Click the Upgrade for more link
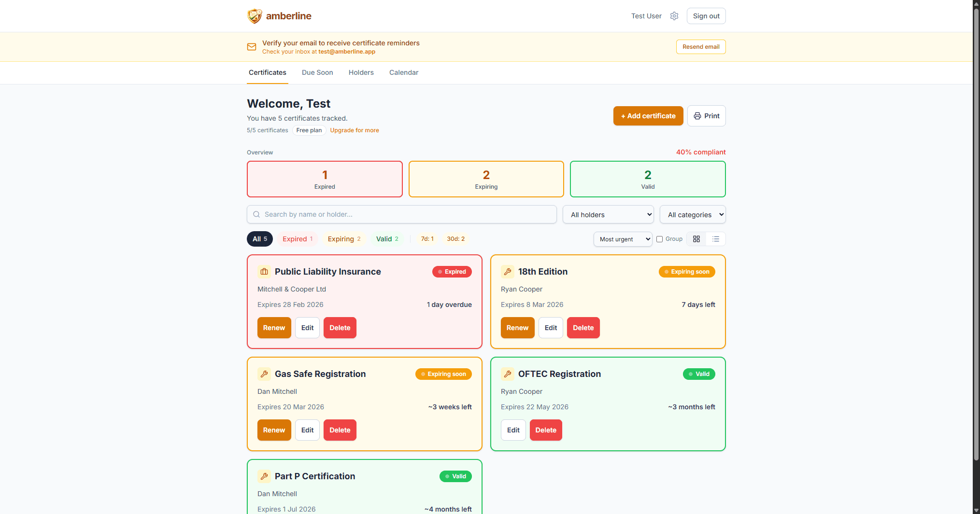This screenshot has width=980, height=514. click(354, 130)
